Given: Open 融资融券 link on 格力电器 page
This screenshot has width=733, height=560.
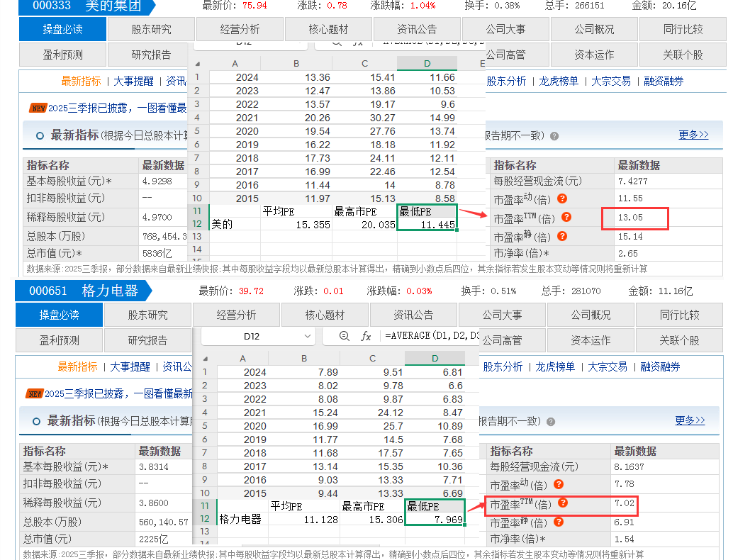Looking at the screenshot, I should click(659, 366).
